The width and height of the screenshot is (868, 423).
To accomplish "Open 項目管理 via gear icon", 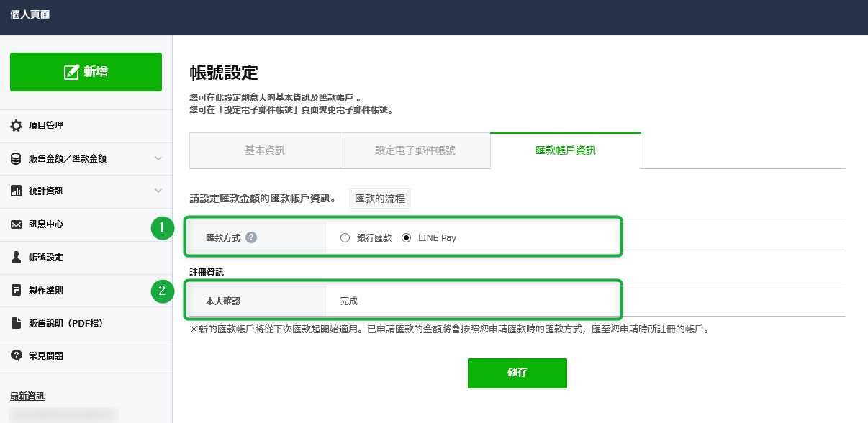I will click(16, 125).
